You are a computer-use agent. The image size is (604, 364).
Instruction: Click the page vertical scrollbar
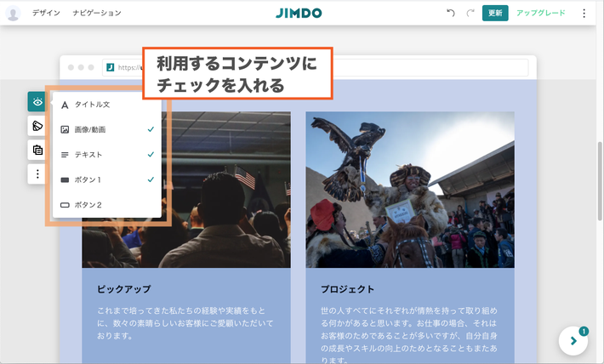[600, 181]
